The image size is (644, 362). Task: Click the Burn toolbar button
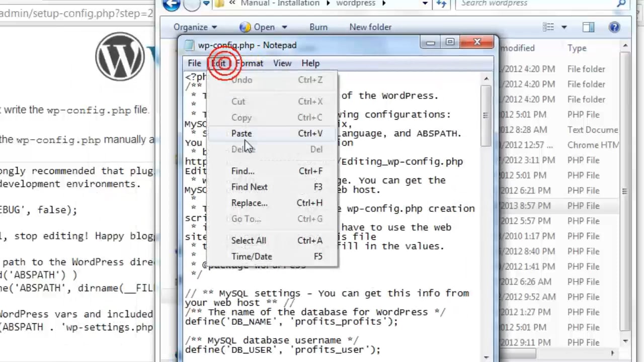[318, 27]
